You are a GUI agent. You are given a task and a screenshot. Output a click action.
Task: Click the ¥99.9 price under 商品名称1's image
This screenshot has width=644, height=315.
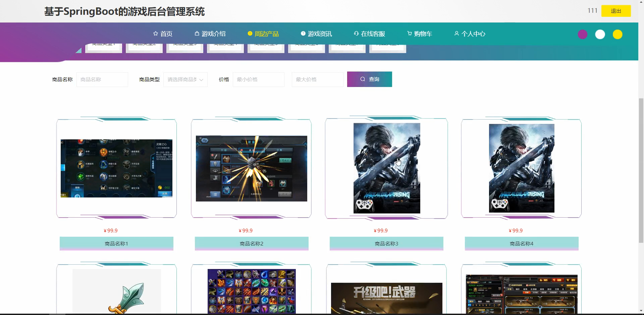(111, 231)
